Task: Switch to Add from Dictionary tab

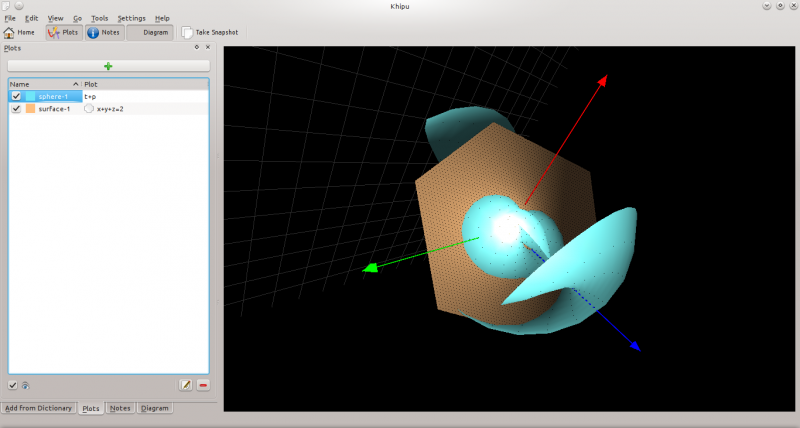Action: click(38, 408)
